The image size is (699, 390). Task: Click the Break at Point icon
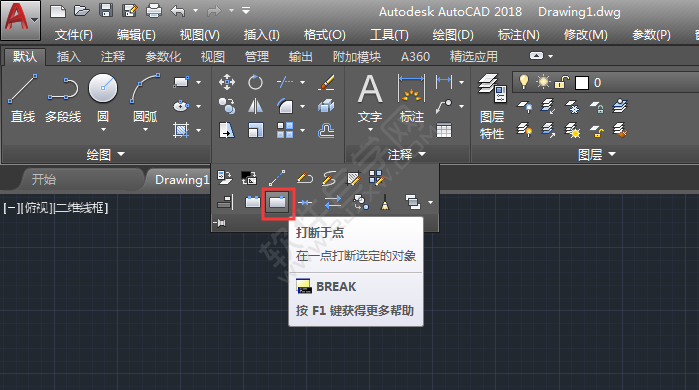[x=277, y=202]
